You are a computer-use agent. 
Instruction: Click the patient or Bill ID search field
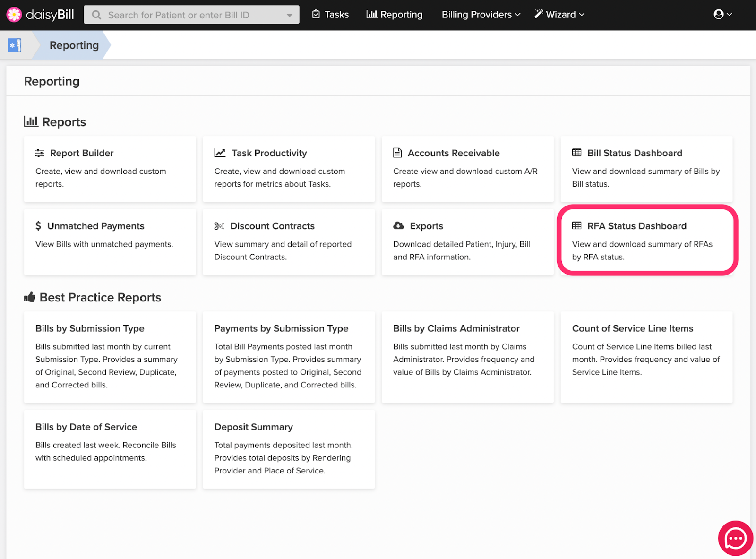pyautogui.click(x=189, y=15)
